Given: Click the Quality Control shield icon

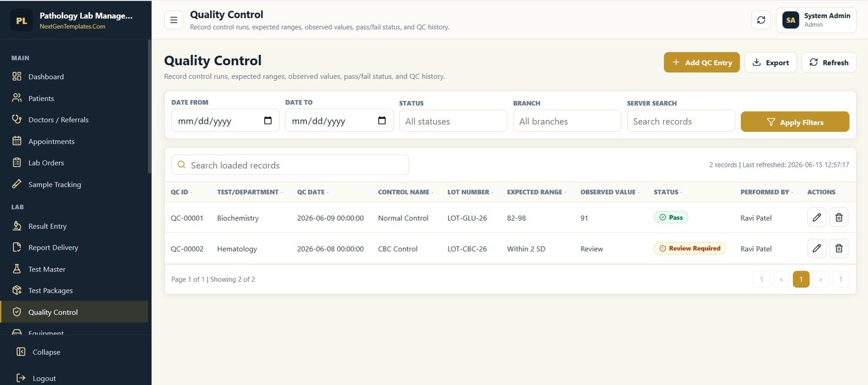Looking at the screenshot, I should (17, 312).
